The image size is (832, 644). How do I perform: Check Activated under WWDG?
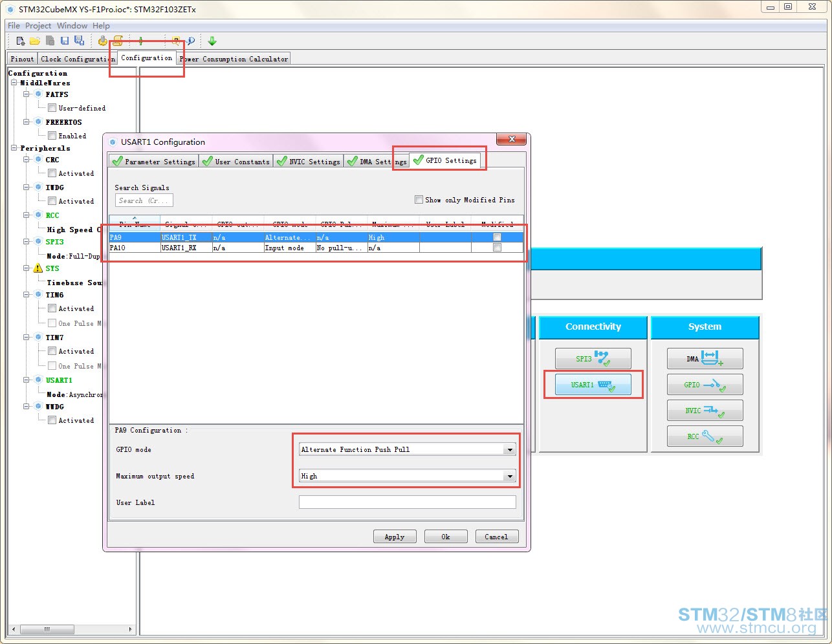(x=52, y=420)
